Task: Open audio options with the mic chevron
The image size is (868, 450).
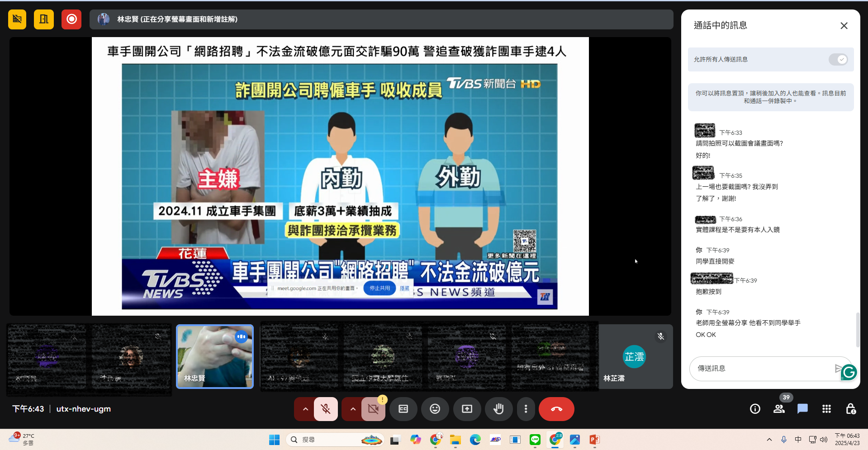Action: [x=305, y=409]
